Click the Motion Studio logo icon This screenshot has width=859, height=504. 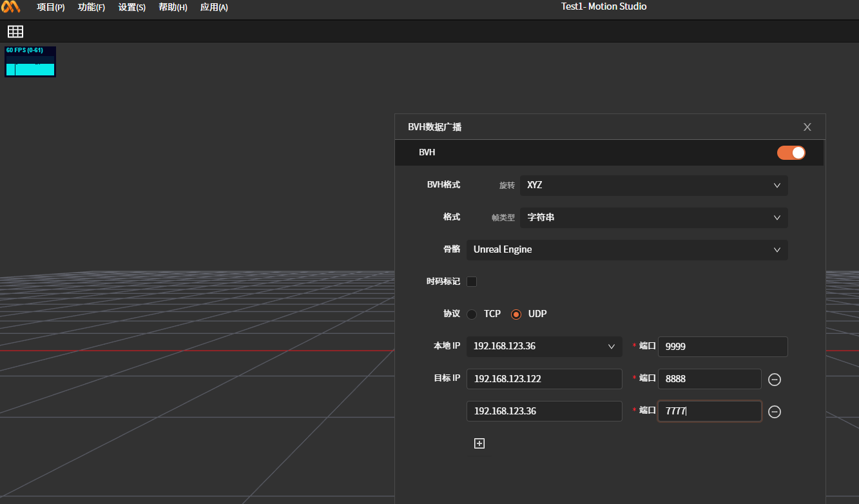[x=11, y=7]
